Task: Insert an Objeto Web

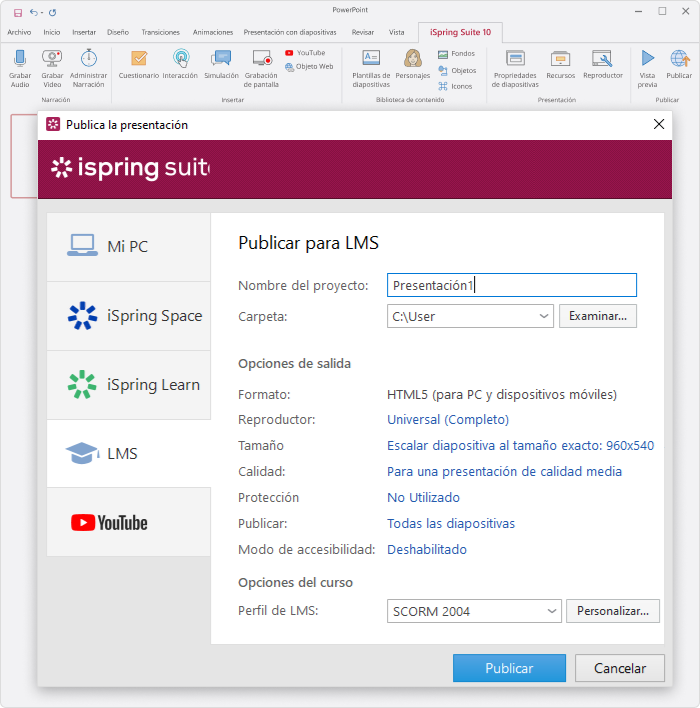Action: point(309,66)
